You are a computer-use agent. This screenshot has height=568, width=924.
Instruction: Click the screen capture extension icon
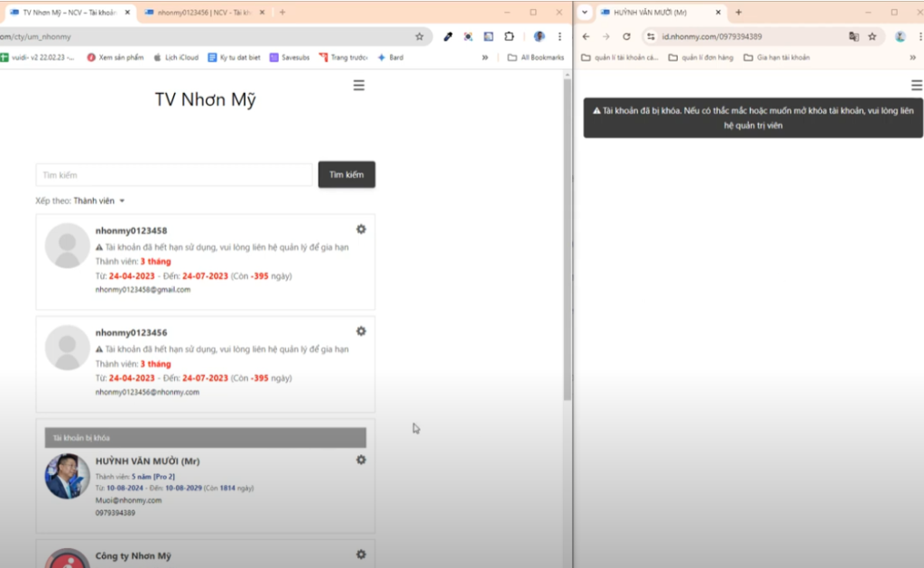pyautogui.click(x=468, y=36)
